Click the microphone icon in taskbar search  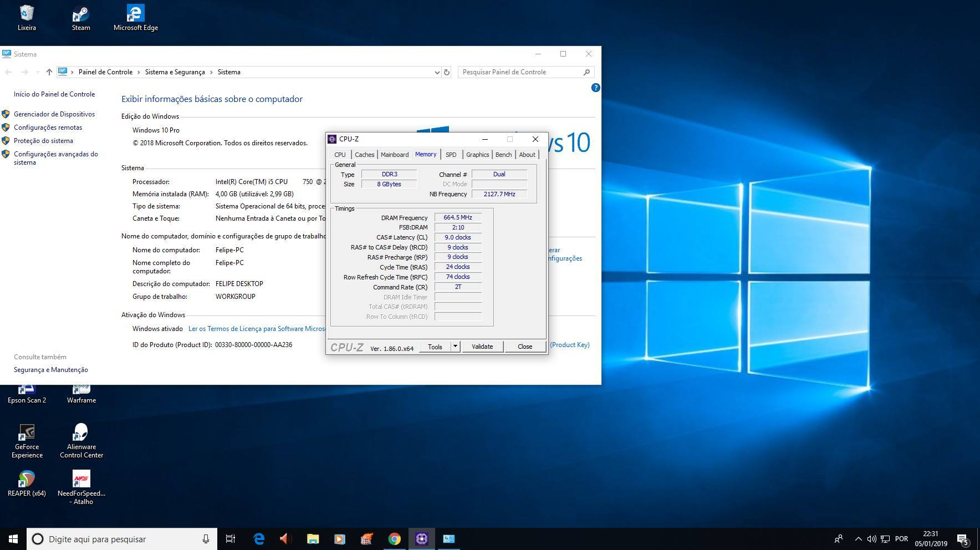(x=206, y=539)
